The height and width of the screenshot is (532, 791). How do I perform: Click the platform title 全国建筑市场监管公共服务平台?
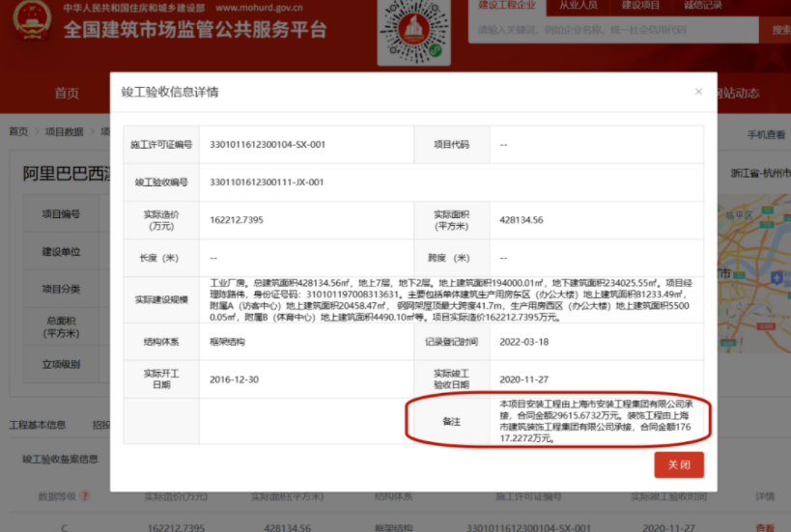[195, 29]
